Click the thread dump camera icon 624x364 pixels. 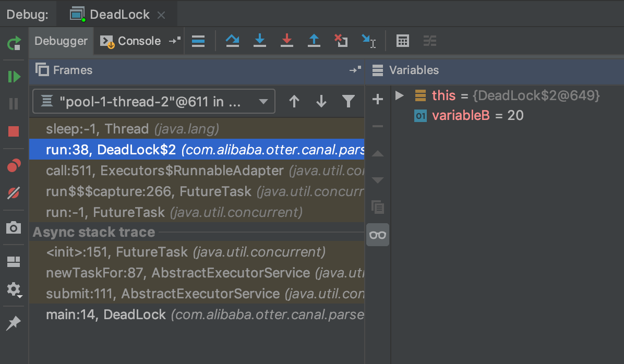click(x=14, y=228)
